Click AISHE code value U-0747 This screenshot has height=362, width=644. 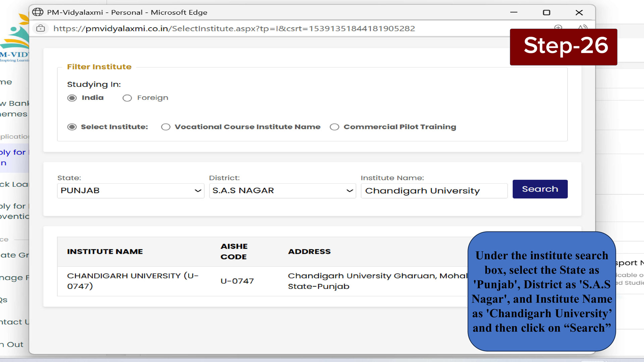click(237, 281)
